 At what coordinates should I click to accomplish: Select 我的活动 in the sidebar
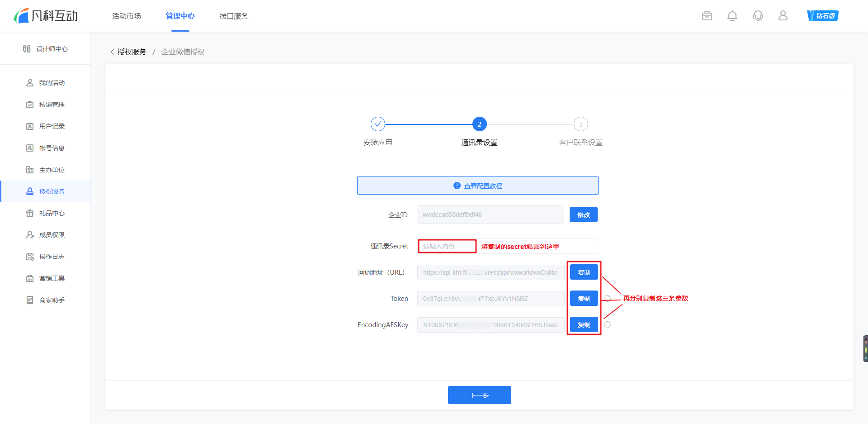click(52, 83)
